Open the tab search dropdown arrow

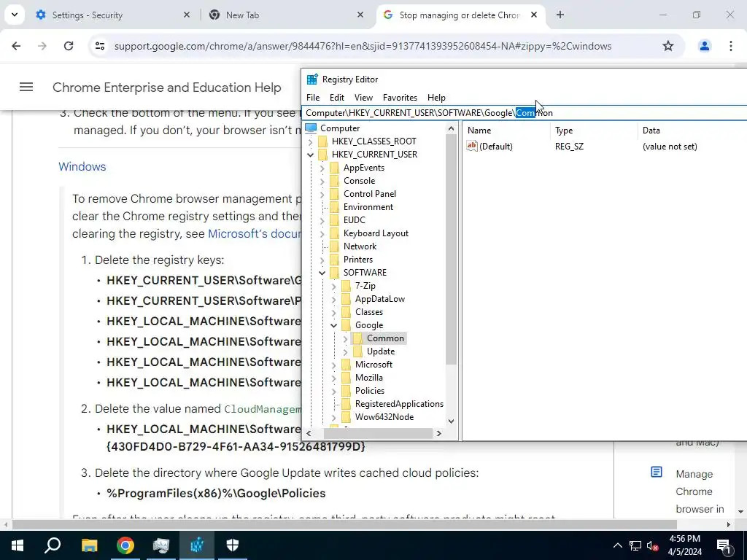click(15, 15)
